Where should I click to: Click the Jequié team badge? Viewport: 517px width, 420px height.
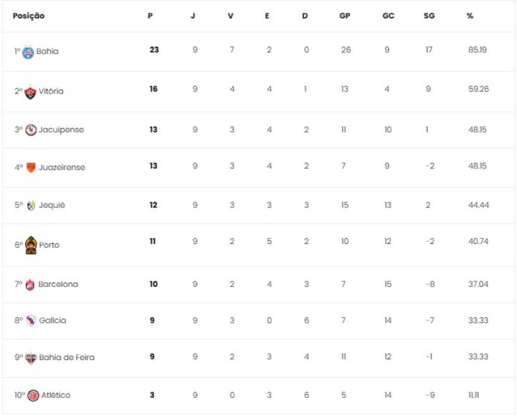point(31,206)
